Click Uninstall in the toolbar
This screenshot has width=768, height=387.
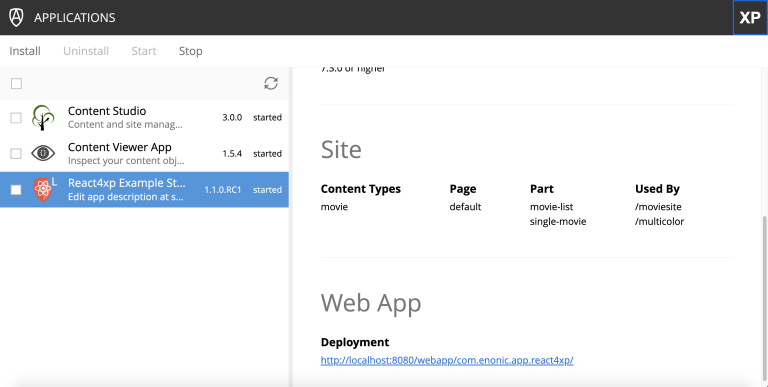pyautogui.click(x=86, y=51)
